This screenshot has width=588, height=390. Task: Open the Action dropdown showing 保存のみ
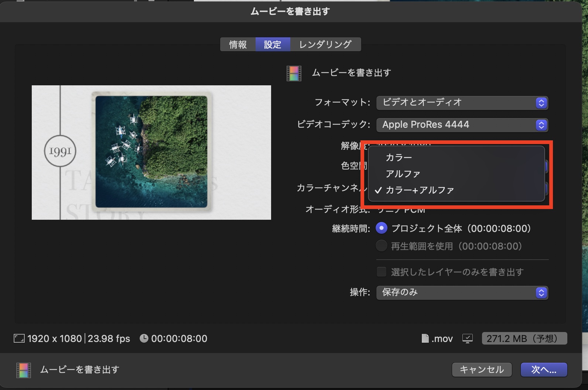coord(462,292)
